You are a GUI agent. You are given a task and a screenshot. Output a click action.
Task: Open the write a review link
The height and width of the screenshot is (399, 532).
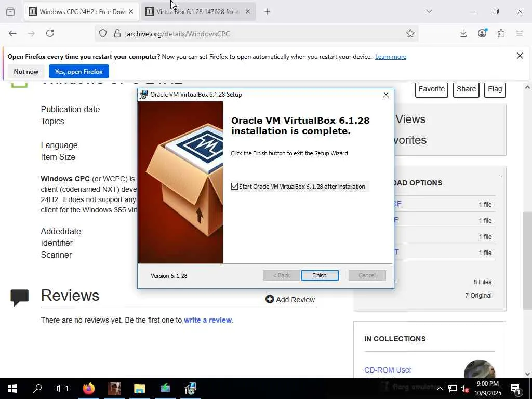point(208,320)
